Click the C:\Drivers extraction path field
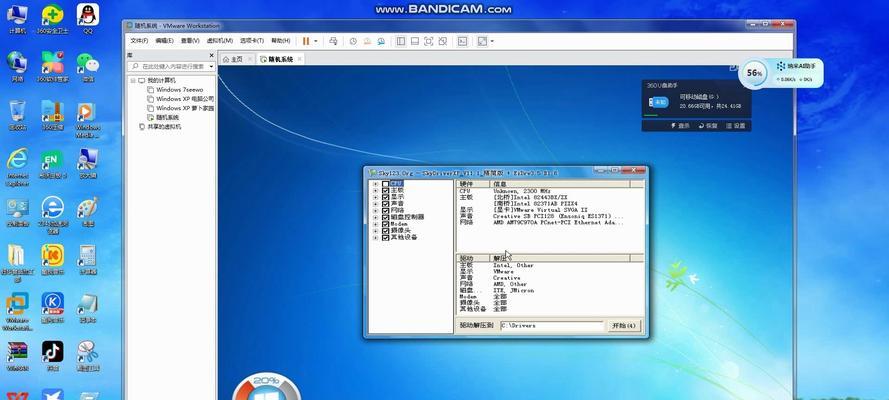889x400 pixels. (552, 326)
